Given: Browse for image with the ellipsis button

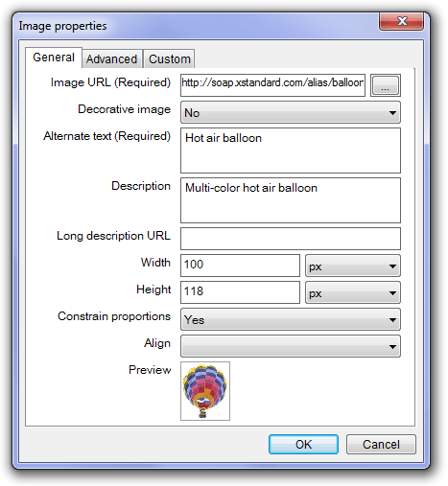Looking at the screenshot, I should (386, 85).
